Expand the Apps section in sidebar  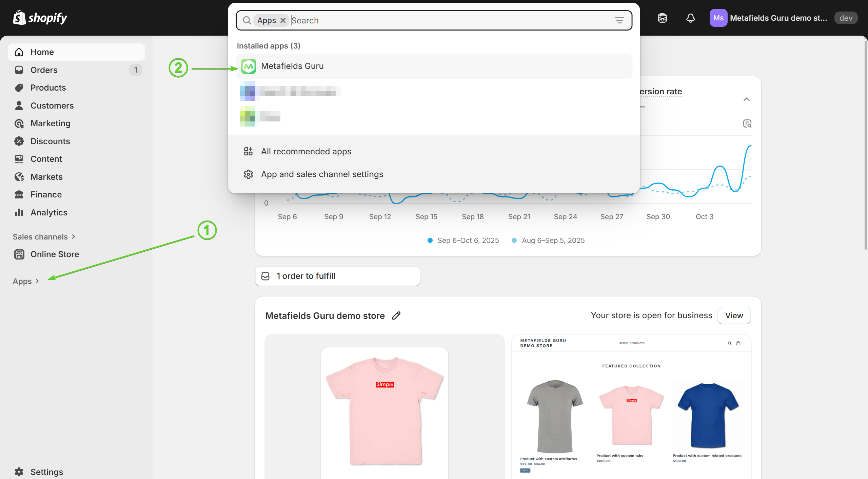click(26, 281)
